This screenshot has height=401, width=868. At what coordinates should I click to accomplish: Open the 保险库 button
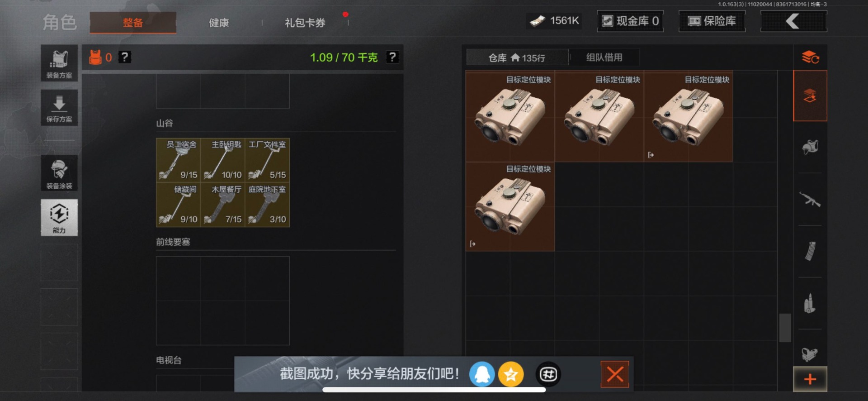tap(712, 21)
